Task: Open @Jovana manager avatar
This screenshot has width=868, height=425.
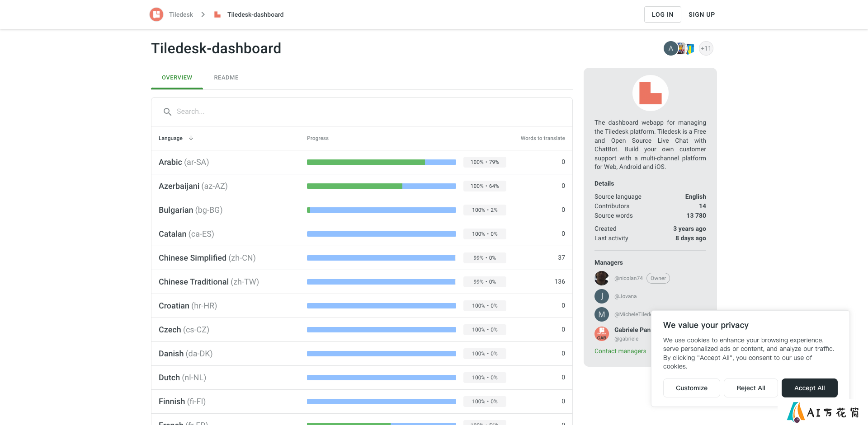Action: [x=602, y=296]
